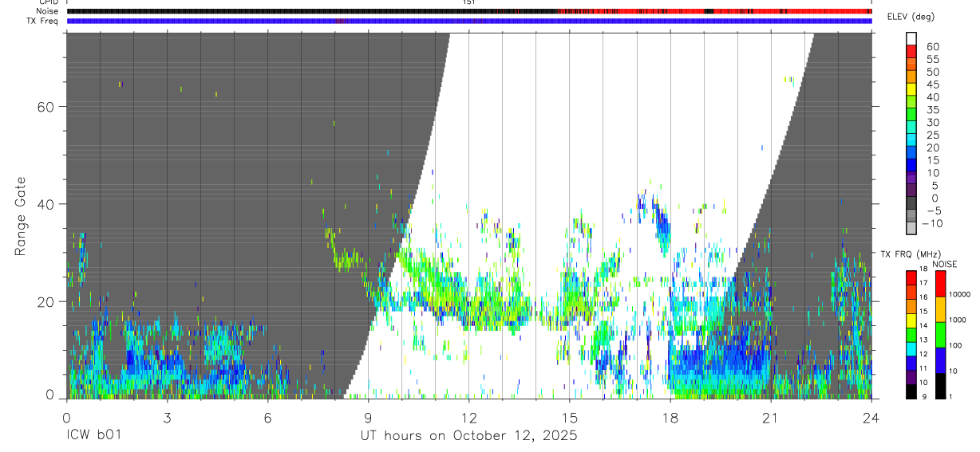Click the '30' value on the ELEV scale

[932, 122]
